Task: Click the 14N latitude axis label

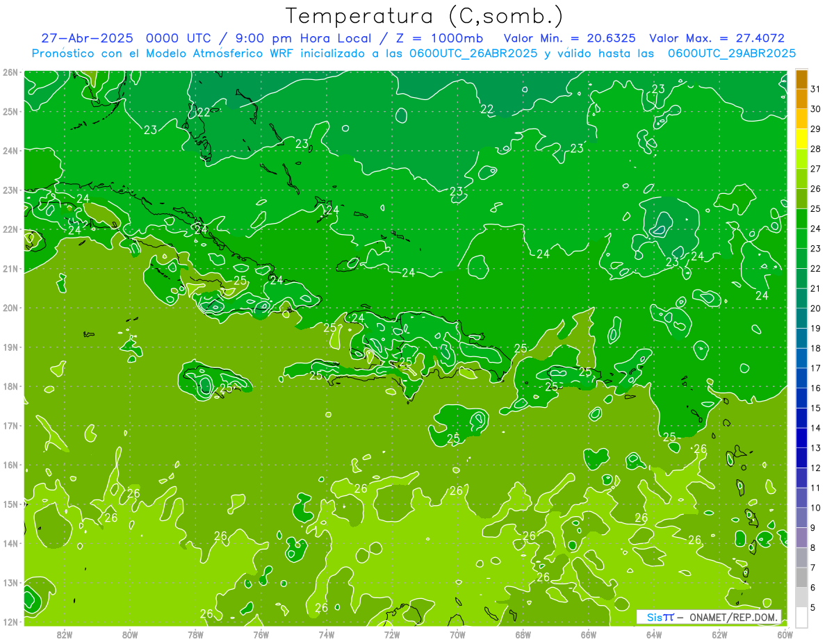Action: tap(10, 543)
